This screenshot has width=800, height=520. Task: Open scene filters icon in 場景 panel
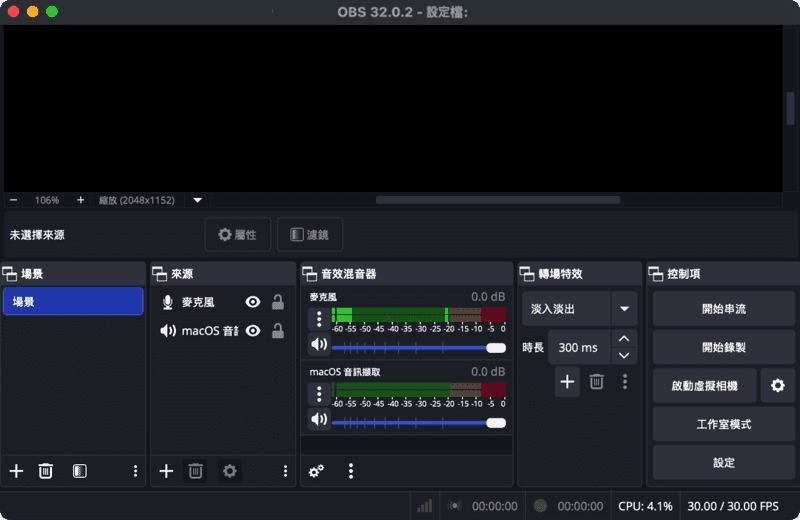point(80,471)
